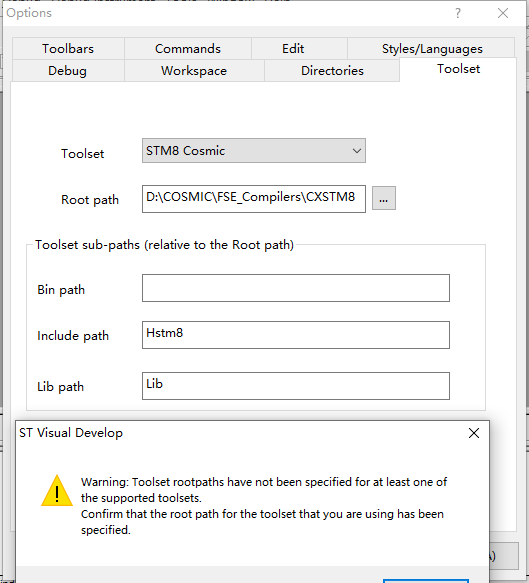Click the Options dialog help question mark
The width and height of the screenshot is (529, 583).
458,13
